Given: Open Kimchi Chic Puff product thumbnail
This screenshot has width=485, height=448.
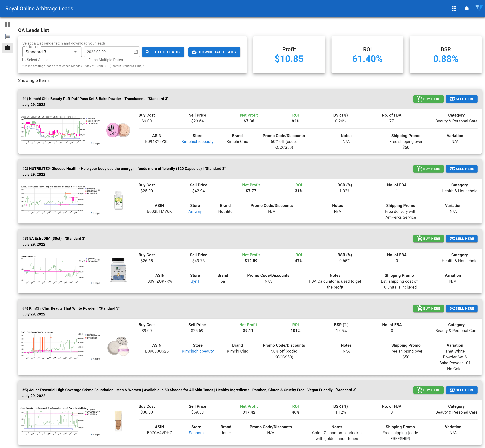Looking at the screenshot, I should (118, 130).
